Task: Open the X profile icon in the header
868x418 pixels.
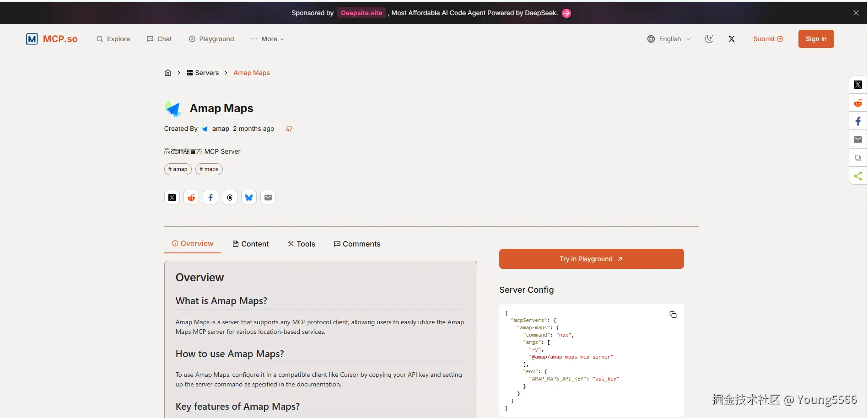Action: pos(732,39)
